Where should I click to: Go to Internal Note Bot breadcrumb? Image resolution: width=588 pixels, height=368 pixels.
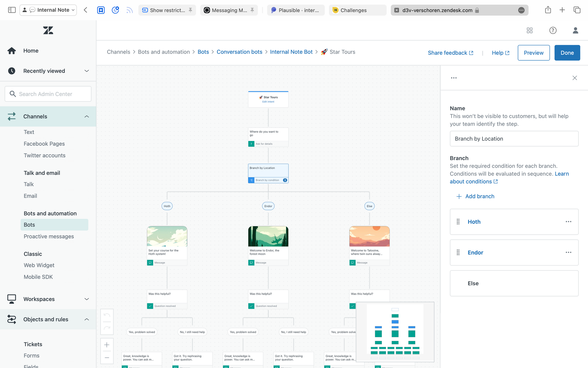[291, 52]
